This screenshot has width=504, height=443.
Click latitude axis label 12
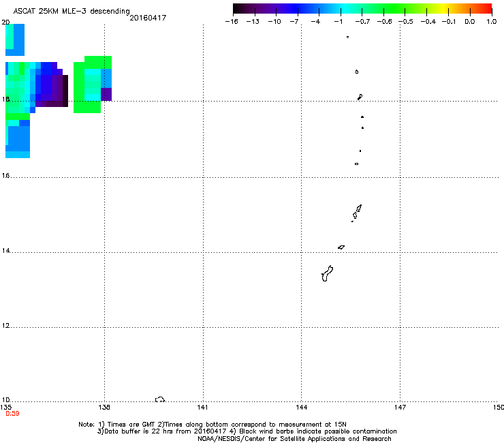5,325
